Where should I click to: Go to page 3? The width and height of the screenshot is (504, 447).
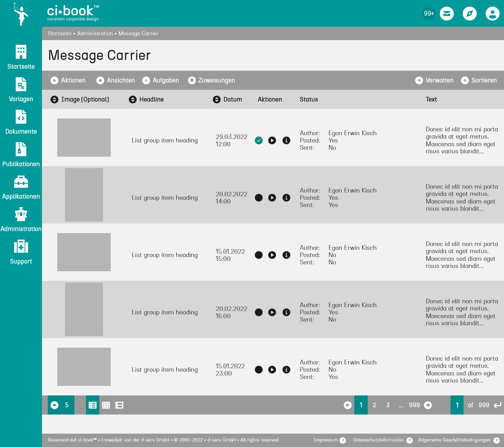click(x=388, y=405)
